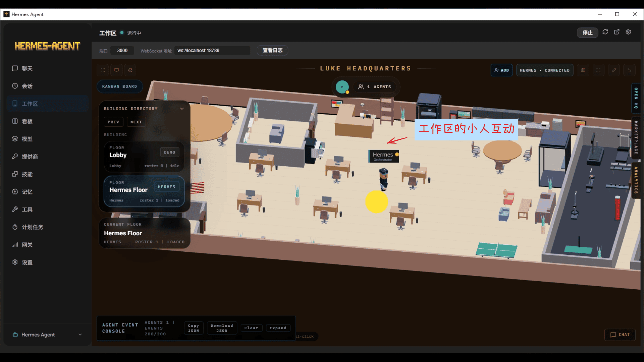
Task: Click the DEMO badge on Lobby
Action: [x=169, y=152]
